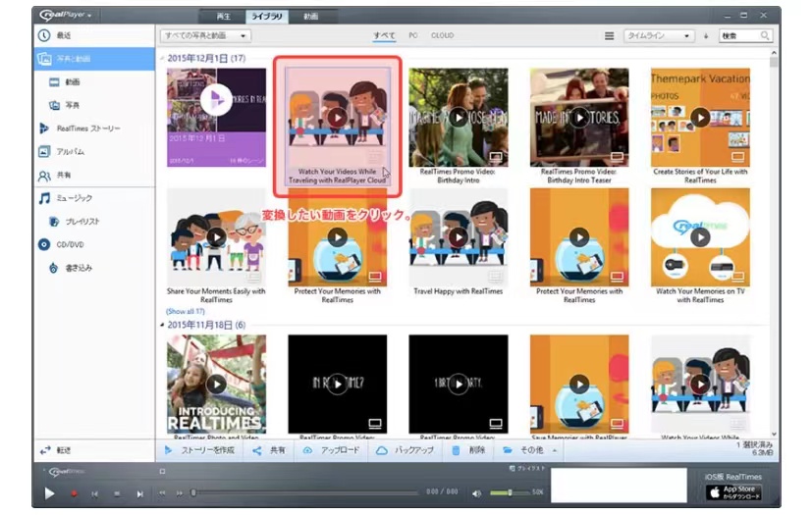The height and width of the screenshot is (515, 812).
Task: Open 最近 in the sidebar
Action: click(94, 35)
